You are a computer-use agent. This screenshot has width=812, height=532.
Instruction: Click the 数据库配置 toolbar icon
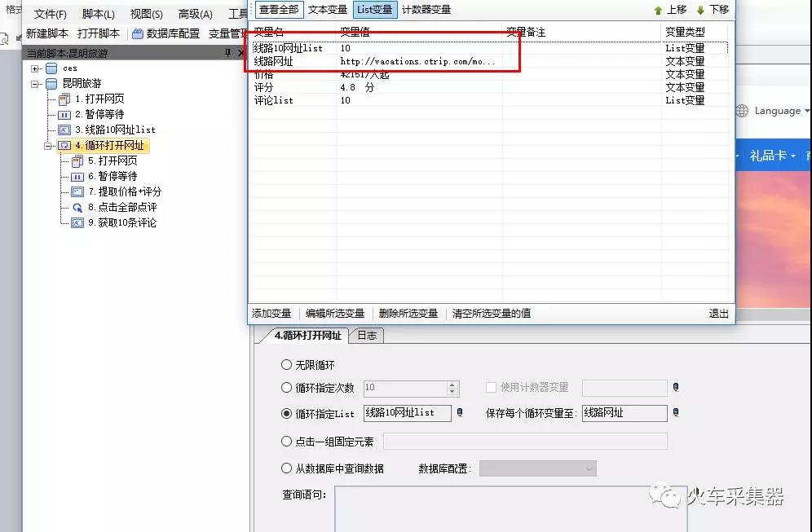[138, 34]
